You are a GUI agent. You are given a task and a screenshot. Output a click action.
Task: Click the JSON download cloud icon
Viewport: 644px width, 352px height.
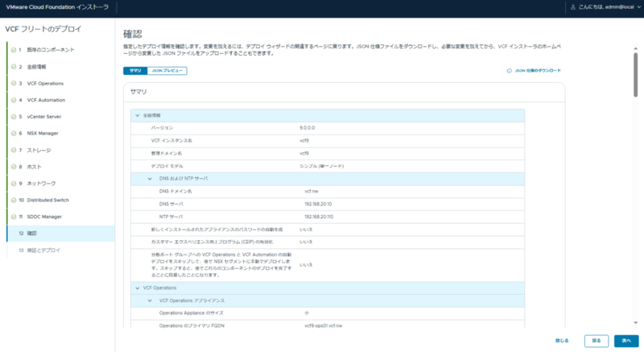[510, 71]
